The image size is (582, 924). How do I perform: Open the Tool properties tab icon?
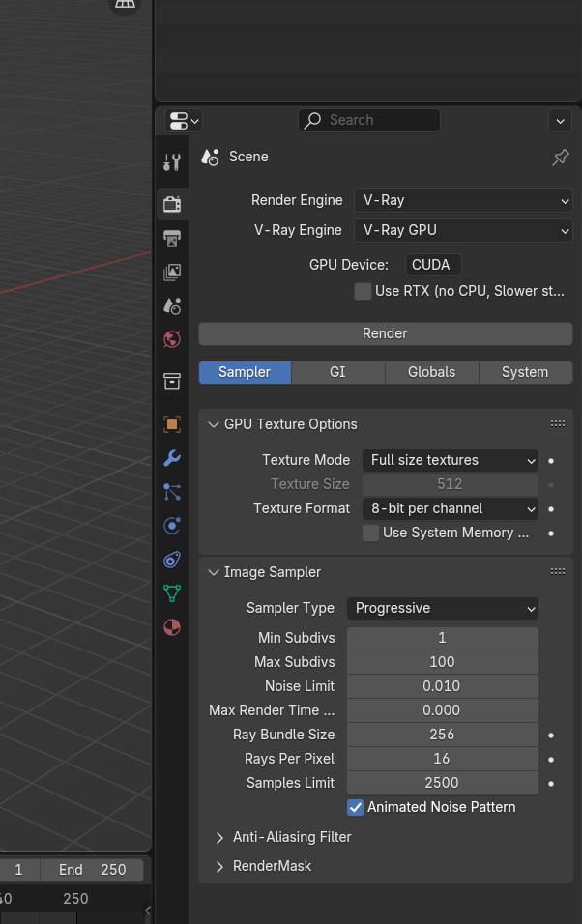coord(172,162)
